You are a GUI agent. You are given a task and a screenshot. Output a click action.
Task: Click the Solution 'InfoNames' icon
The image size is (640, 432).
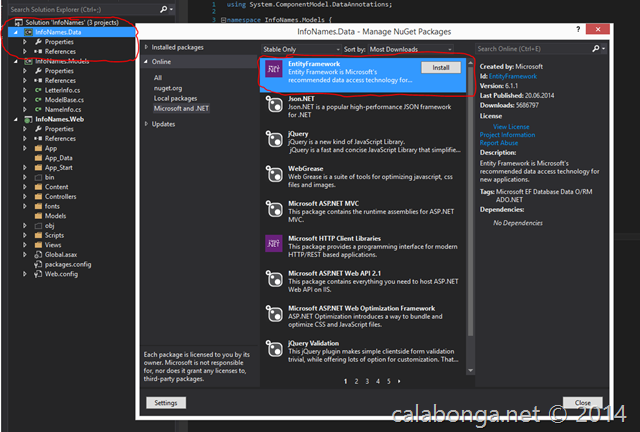[x=19, y=22]
